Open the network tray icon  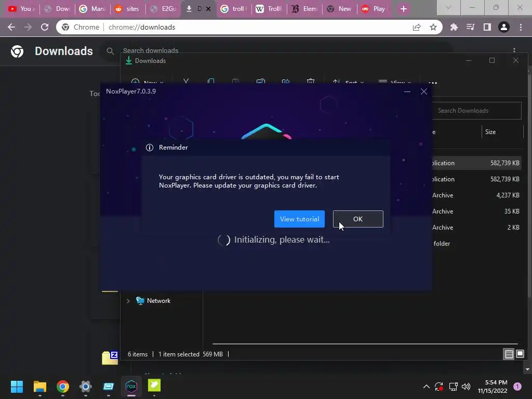coord(453,387)
